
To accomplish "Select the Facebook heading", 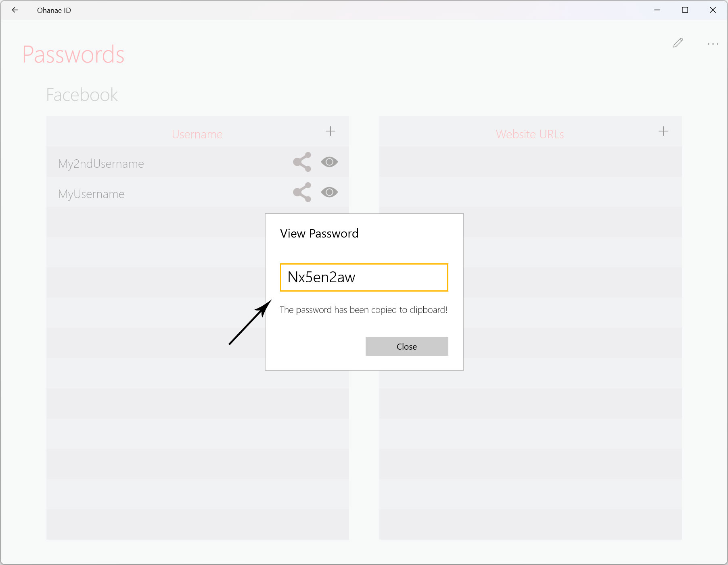I will pyautogui.click(x=82, y=95).
